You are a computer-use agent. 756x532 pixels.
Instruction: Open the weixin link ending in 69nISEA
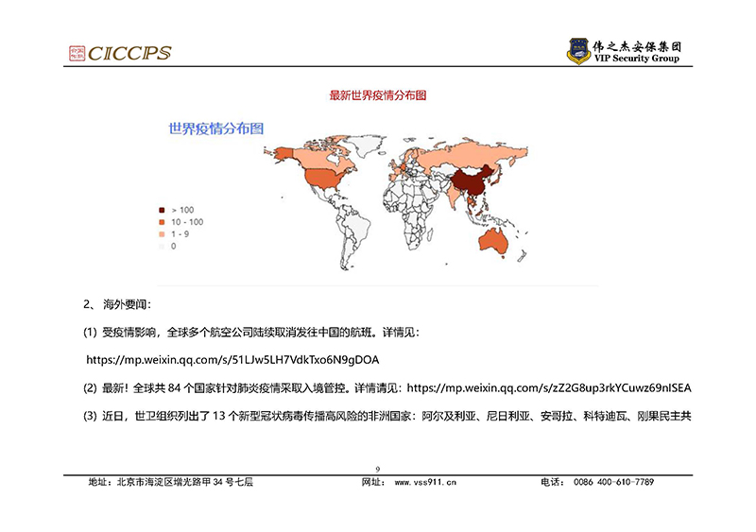(548, 387)
